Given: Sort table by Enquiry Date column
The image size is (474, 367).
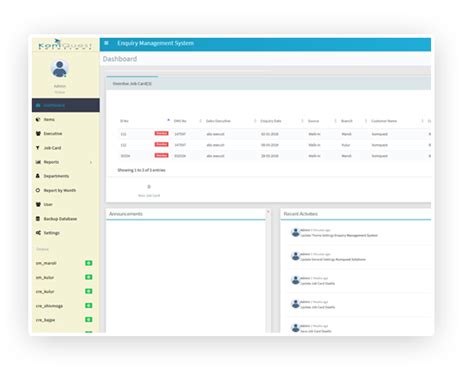Looking at the screenshot, I should [x=282, y=121].
